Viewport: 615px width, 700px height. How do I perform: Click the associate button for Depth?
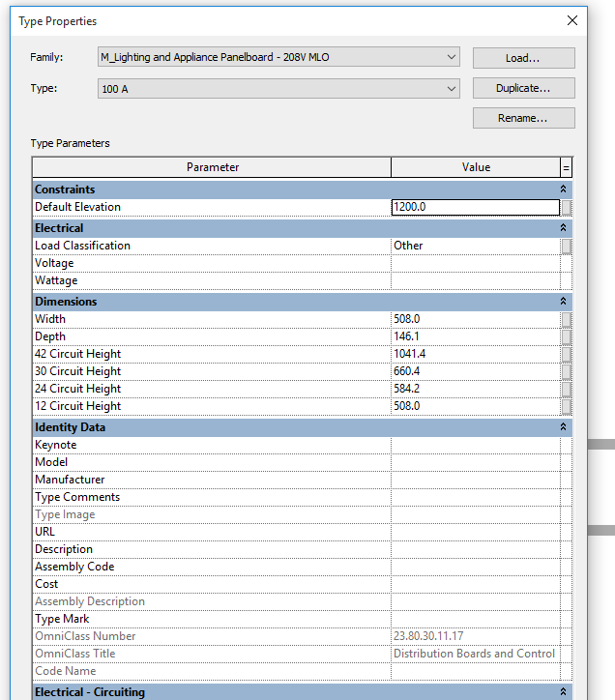[567, 337]
